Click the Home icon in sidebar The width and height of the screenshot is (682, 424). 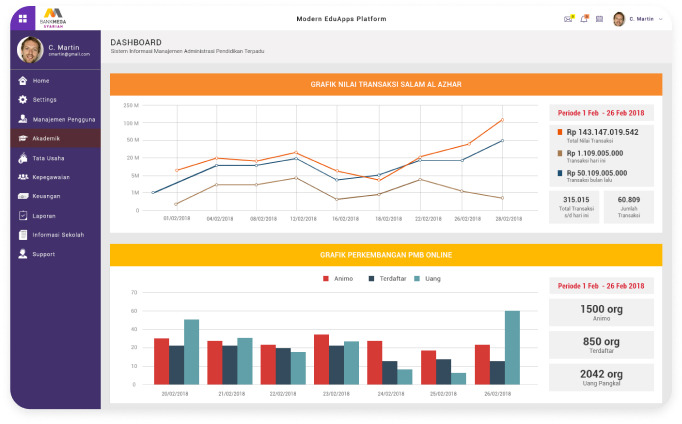pos(23,80)
